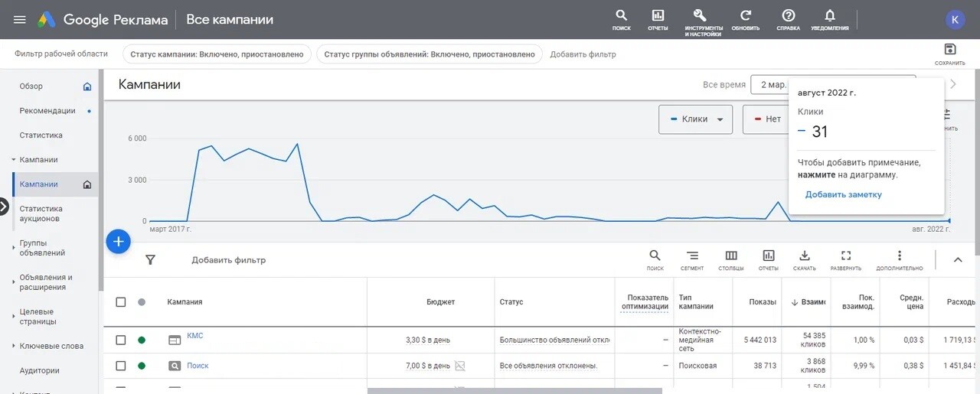Expand Группы объявлений in sidebar
This screenshot has width=980, height=394.
[x=42, y=248]
